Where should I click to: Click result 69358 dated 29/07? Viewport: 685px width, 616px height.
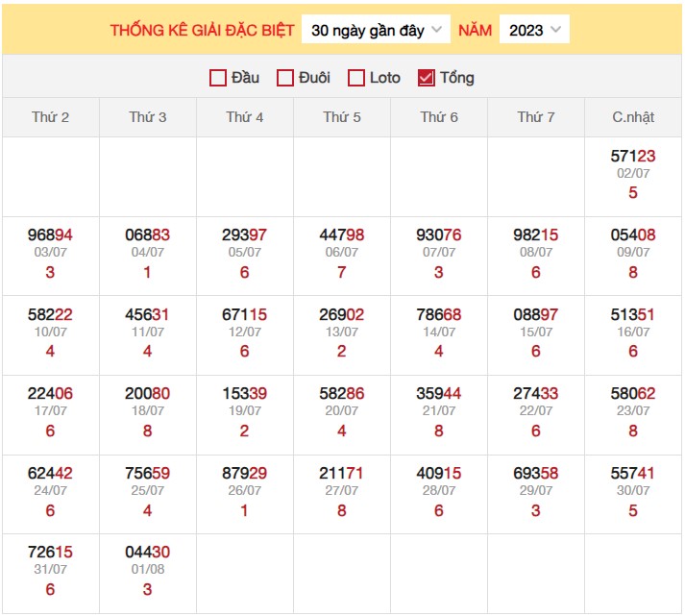[x=536, y=473]
